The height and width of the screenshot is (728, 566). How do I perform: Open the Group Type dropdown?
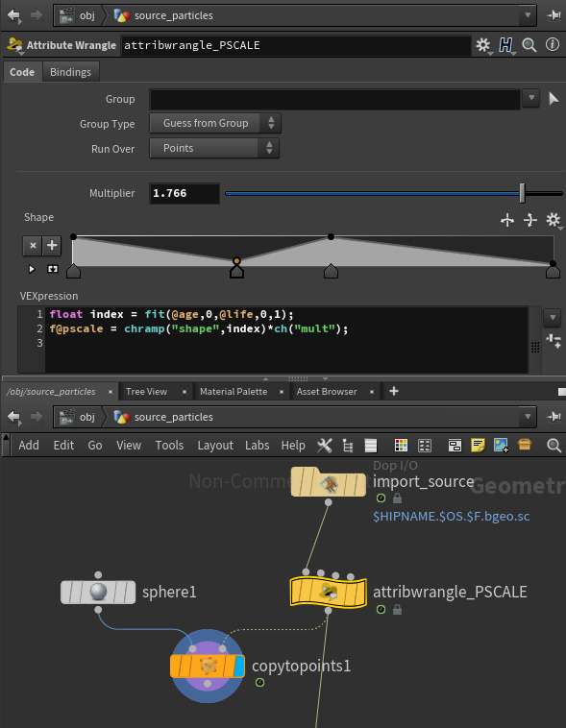[214, 123]
